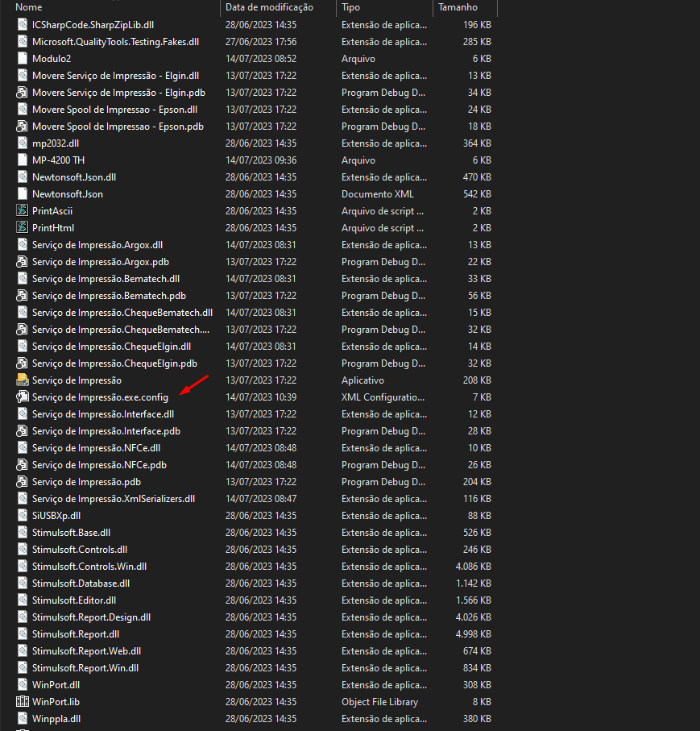Click the WinPort.lib library file icon
Viewport: 700px width, 731px height.
22,702
